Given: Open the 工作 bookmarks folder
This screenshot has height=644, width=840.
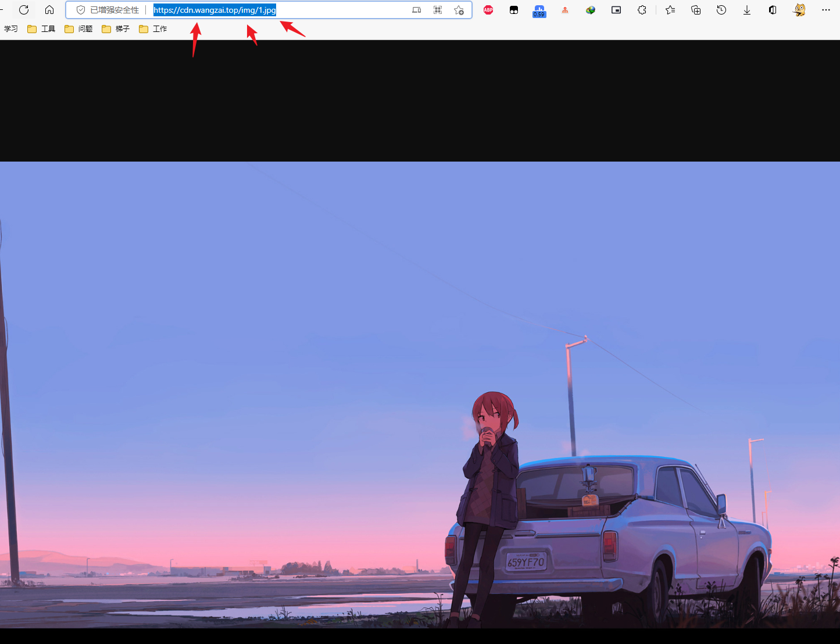Looking at the screenshot, I should (153, 28).
